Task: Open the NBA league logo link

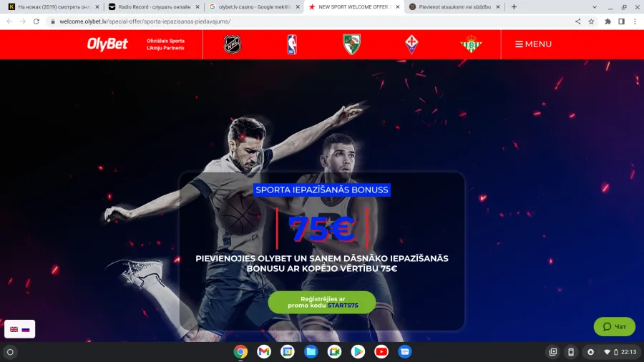Action: coord(292,44)
